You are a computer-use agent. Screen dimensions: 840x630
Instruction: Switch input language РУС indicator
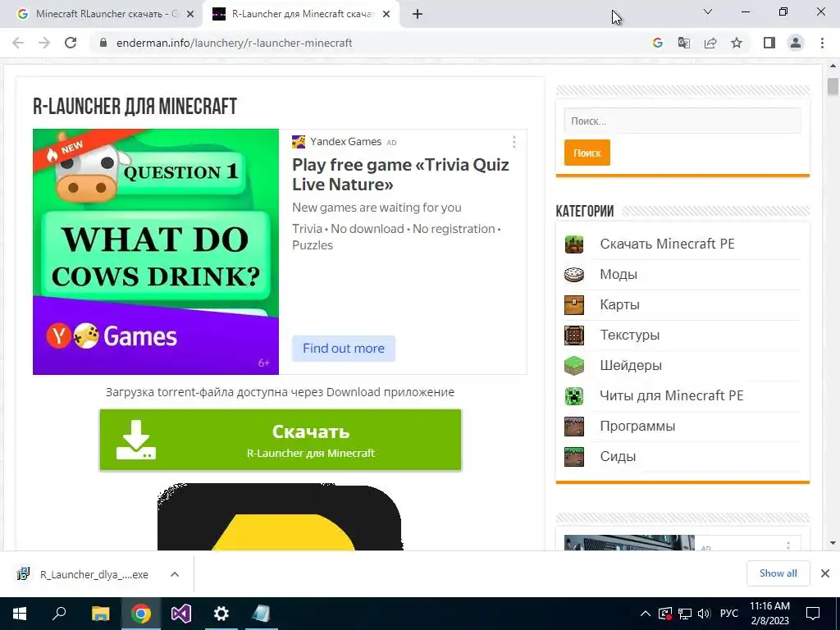click(728, 614)
